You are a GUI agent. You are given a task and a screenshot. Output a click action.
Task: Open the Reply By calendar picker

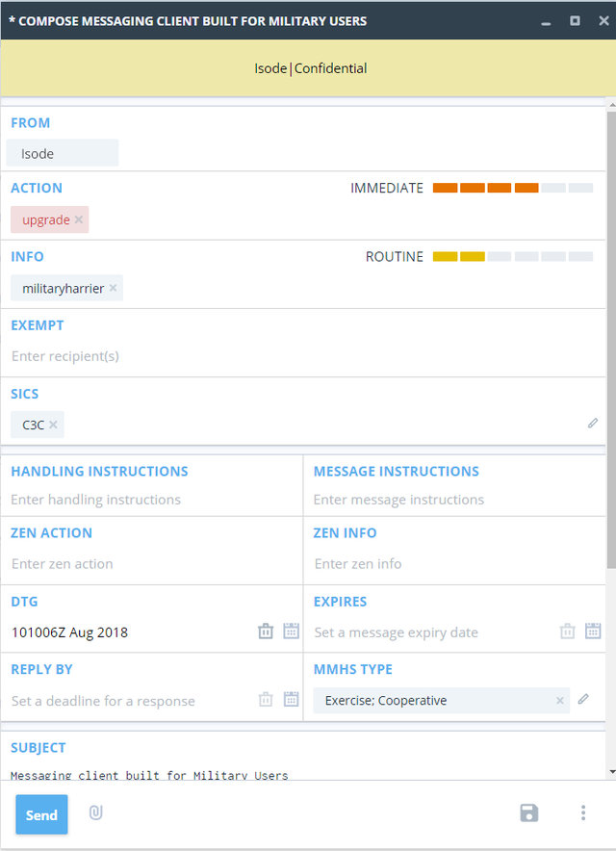[x=292, y=700]
